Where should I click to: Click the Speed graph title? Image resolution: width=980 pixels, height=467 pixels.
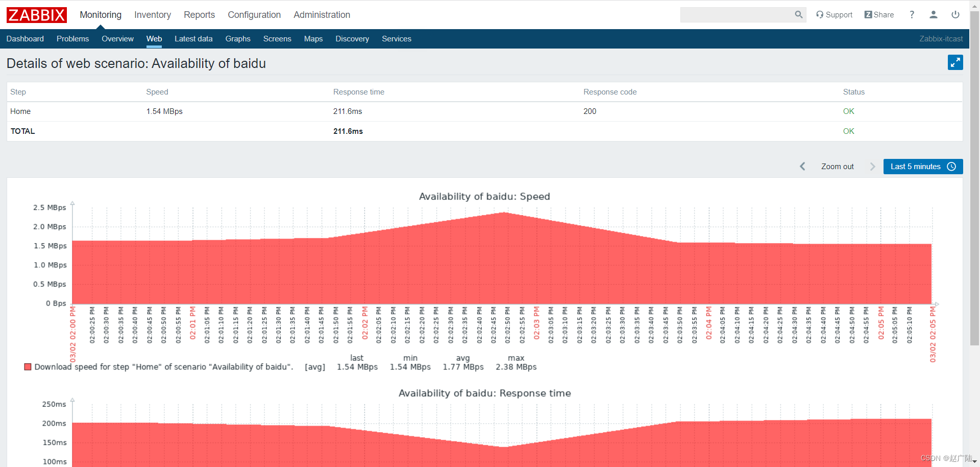484,196
